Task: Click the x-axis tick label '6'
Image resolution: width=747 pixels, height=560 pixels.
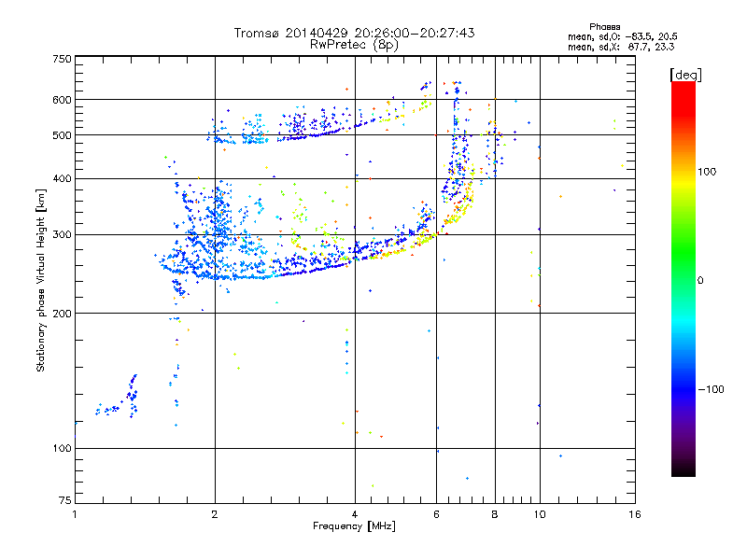Action: pyautogui.click(x=436, y=514)
